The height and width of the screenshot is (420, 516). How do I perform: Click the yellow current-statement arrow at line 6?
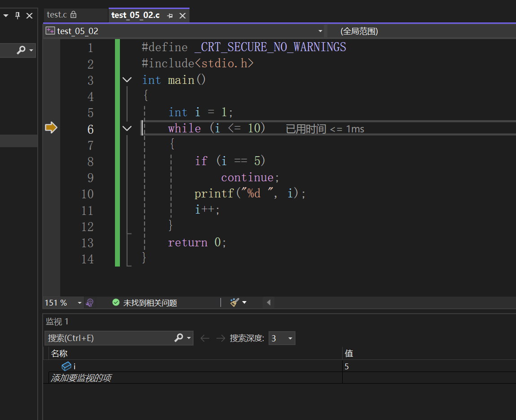tap(51, 127)
